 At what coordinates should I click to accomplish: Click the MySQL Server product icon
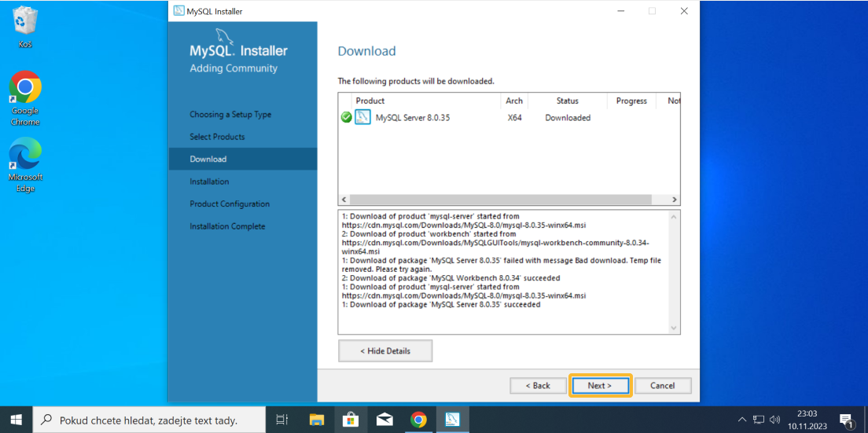(x=362, y=118)
